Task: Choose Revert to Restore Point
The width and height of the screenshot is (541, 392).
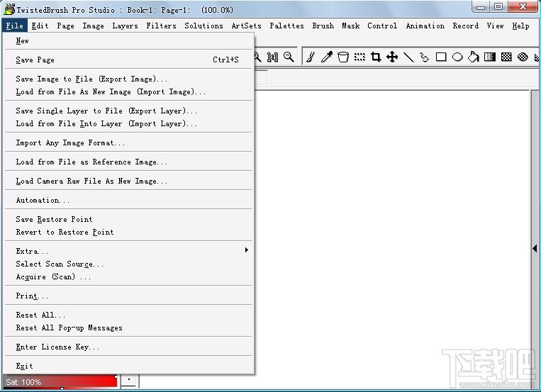Action: tap(128, 233)
